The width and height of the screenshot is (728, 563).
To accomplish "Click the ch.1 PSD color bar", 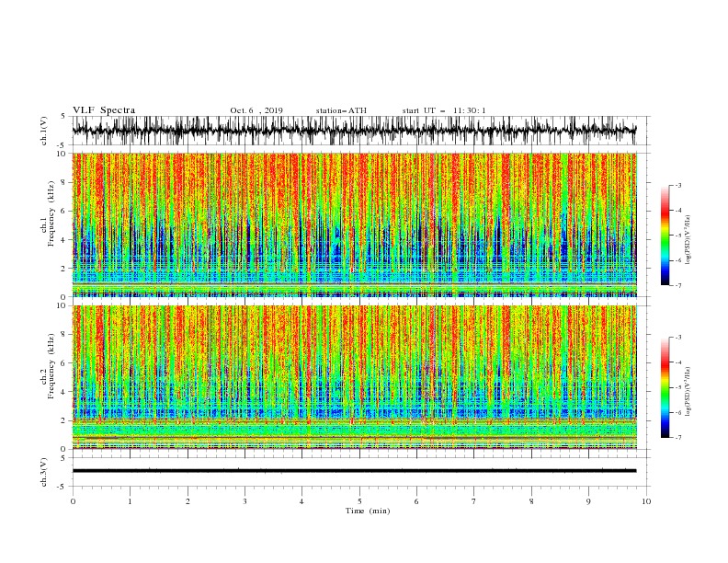I will pyautogui.click(x=665, y=236).
